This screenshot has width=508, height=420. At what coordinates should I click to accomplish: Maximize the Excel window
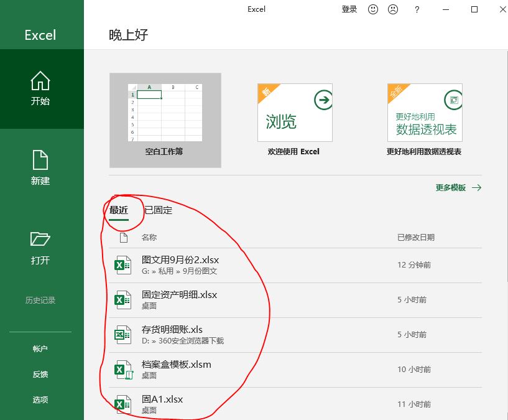474,9
